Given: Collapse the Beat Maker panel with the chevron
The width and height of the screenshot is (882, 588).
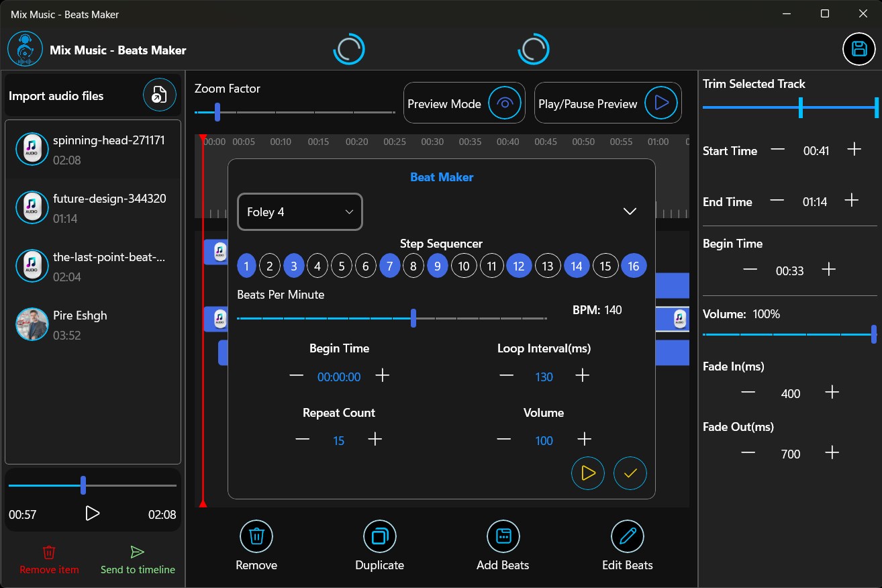Looking at the screenshot, I should pyautogui.click(x=630, y=211).
